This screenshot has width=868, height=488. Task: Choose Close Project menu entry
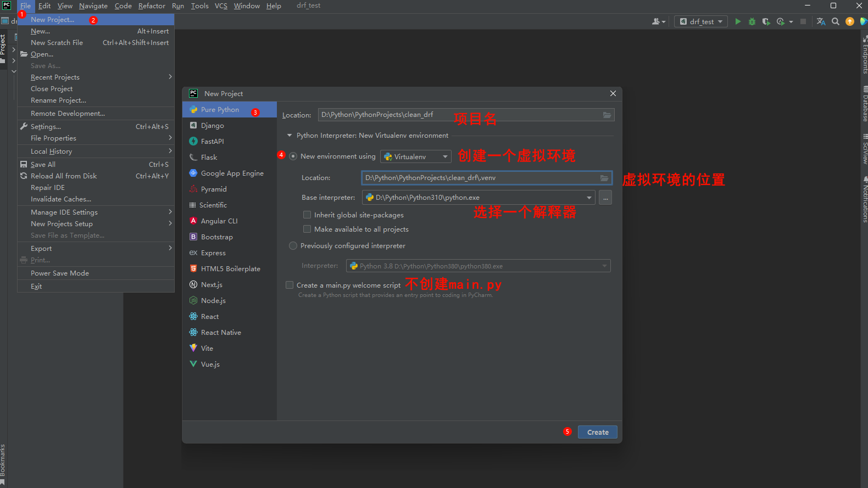(x=96, y=88)
